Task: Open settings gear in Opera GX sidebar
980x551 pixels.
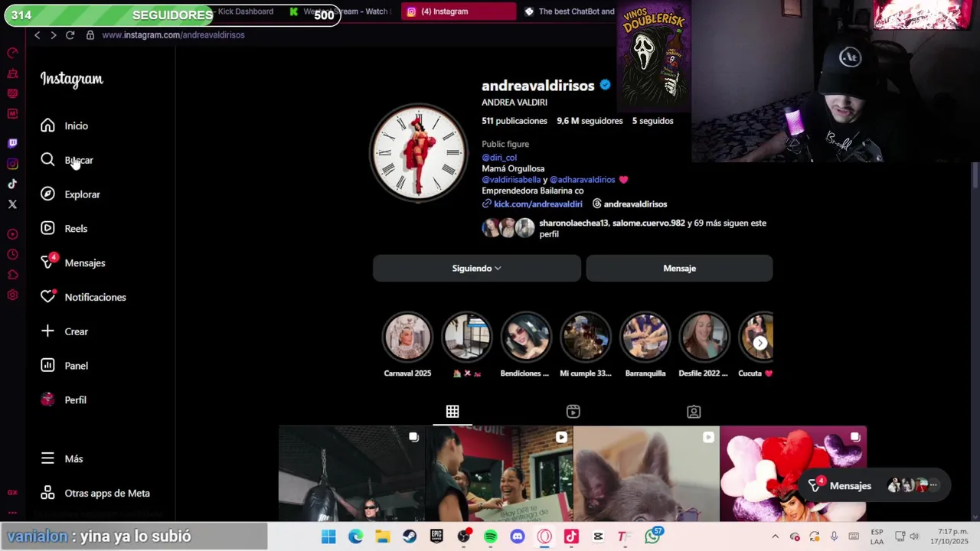Action: point(12,295)
